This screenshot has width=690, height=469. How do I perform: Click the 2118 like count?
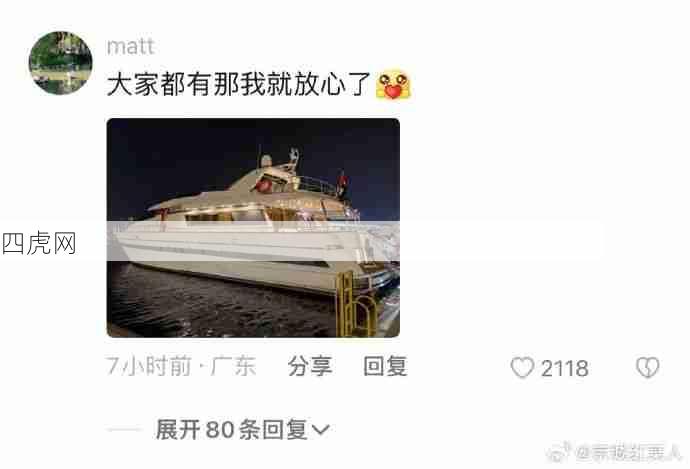click(565, 369)
